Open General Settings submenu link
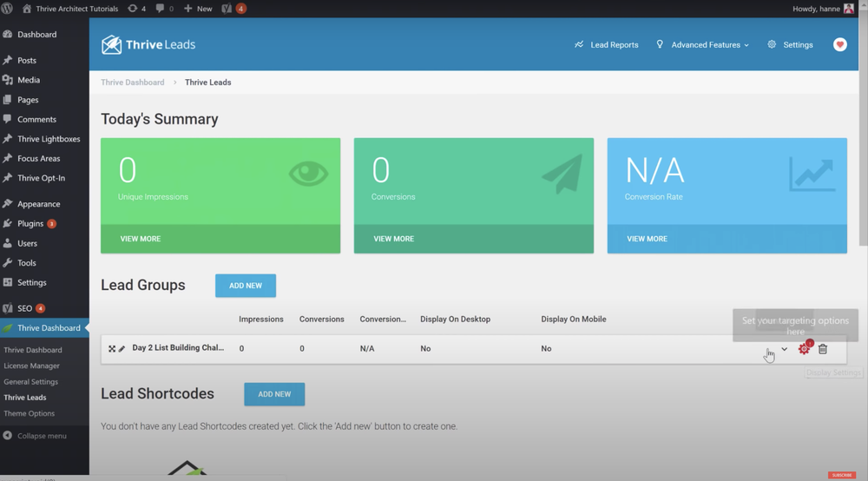The image size is (868, 481). point(30,382)
